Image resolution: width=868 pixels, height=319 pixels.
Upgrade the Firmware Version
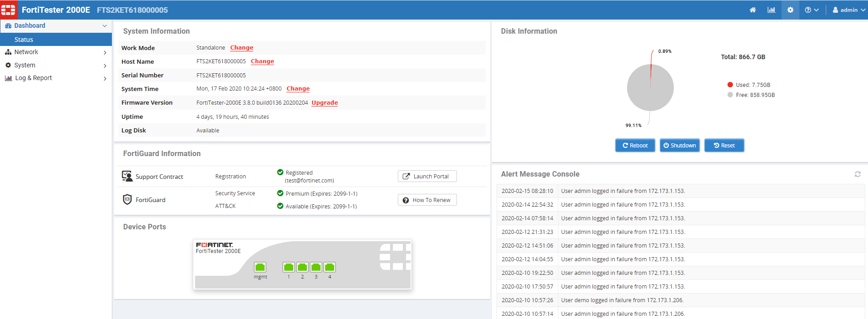tap(325, 103)
